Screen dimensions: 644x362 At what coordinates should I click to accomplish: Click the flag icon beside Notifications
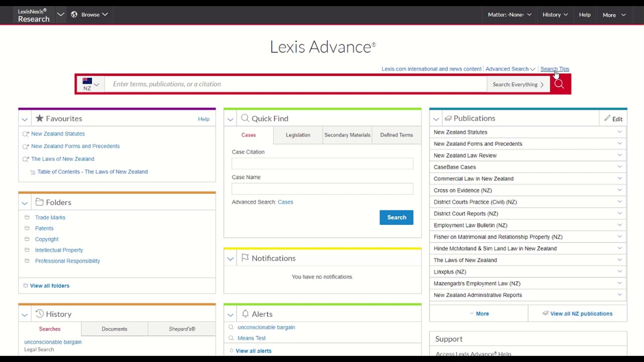point(245,258)
